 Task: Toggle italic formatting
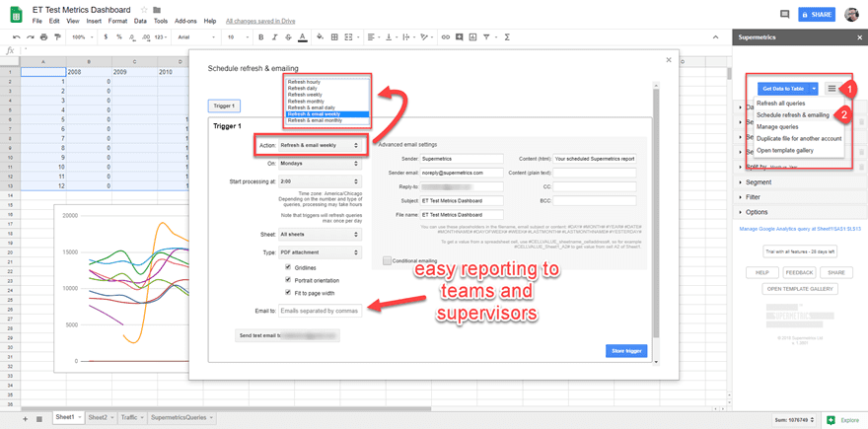point(274,37)
